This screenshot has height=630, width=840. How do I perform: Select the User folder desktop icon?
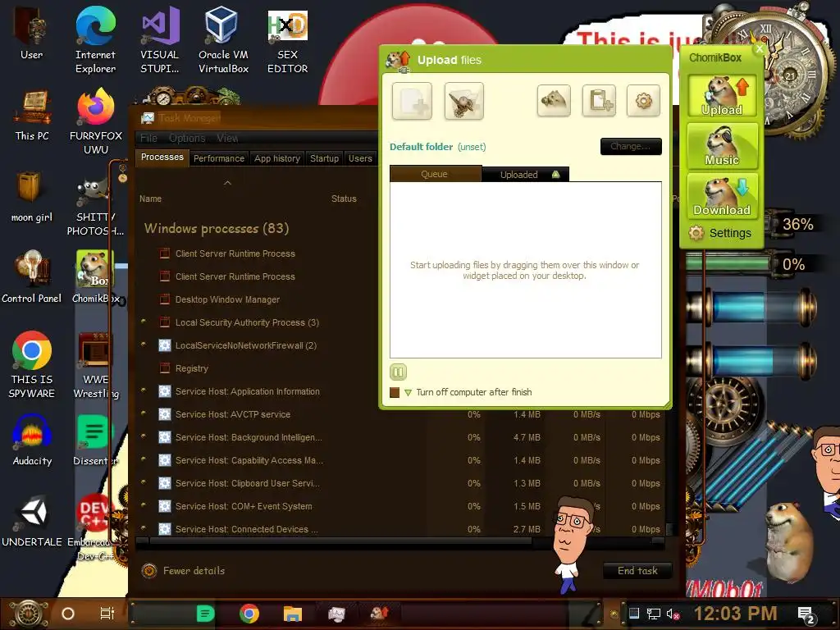coord(32,33)
